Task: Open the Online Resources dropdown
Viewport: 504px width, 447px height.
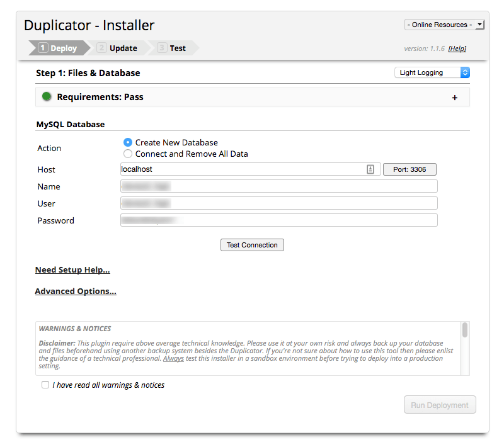Action: [444, 25]
